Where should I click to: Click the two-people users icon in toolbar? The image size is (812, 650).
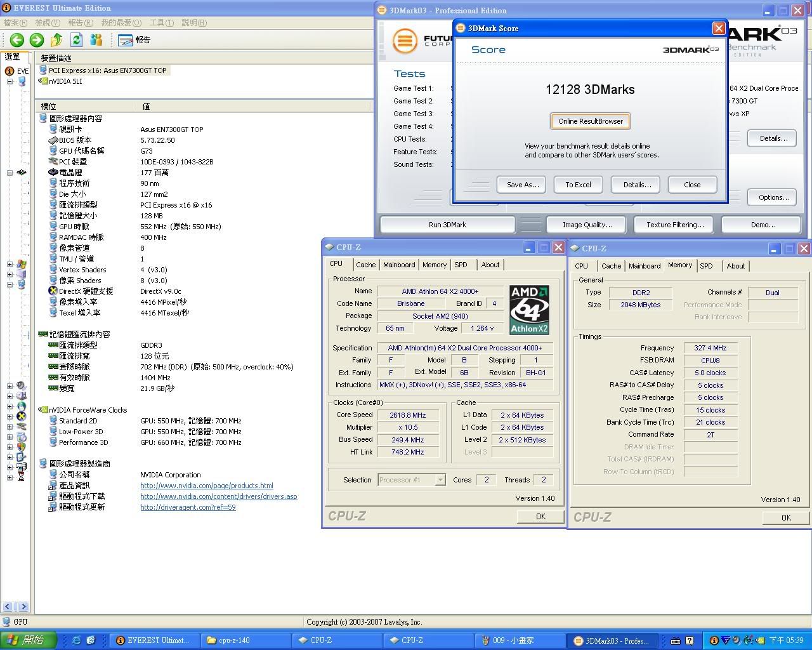click(96, 40)
